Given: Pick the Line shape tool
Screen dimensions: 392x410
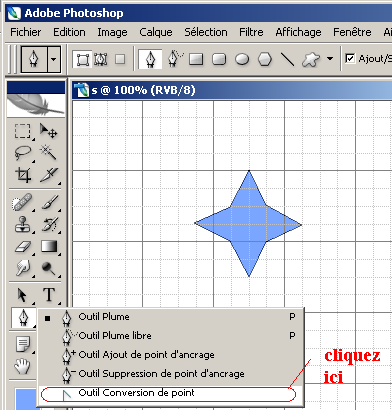Looking at the screenshot, I should click(287, 60).
